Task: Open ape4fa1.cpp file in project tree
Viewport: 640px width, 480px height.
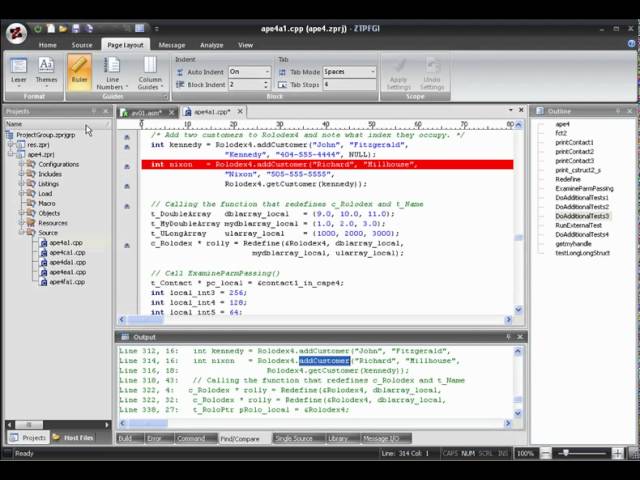Action: (x=67, y=282)
